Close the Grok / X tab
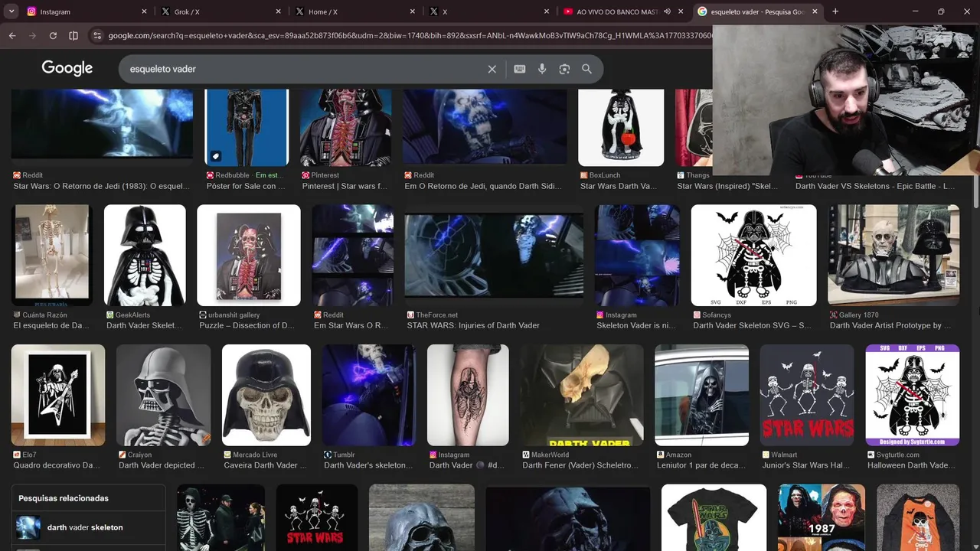The height and width of the screenshot is (551, 980). tap(279, 11)
